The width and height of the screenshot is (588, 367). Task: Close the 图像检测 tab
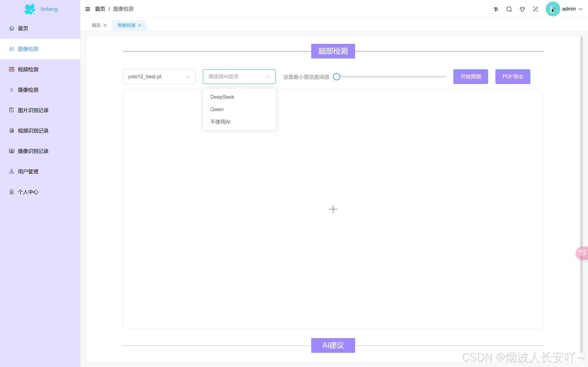[x=140, y=25]
